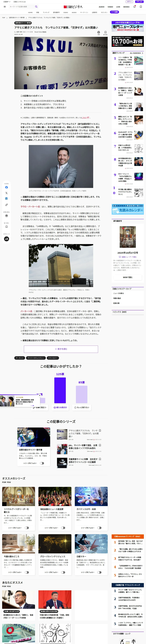Toggle follow for 今週の読みどころ series
This screenshot has height=644, width=146.
[27, 572]
